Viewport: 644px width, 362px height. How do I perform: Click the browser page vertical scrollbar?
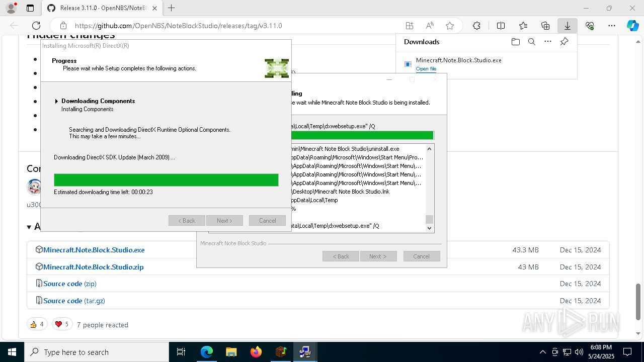(x=638, y=302)
